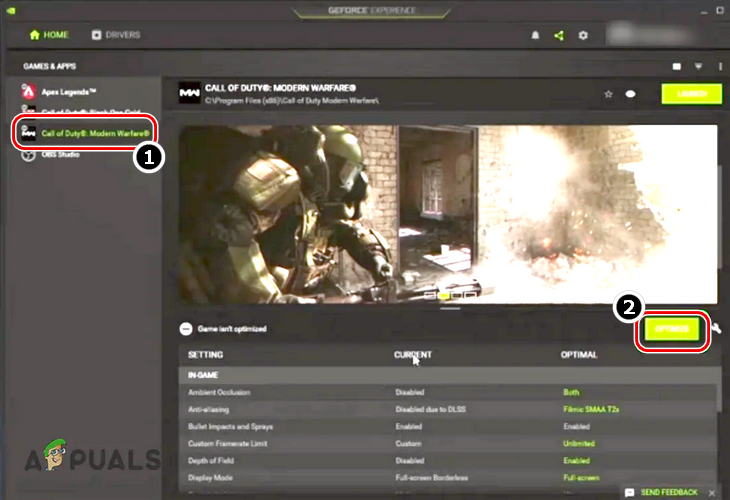Click the wrench custom settings icon
730x500 pixels.
716,328
